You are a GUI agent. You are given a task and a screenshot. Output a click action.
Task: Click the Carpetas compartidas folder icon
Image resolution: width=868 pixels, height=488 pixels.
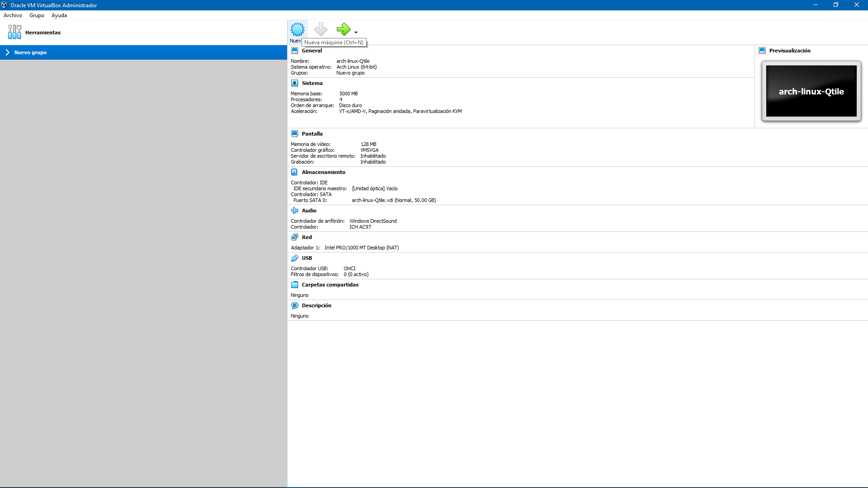pyautogui.click(x=294, y=285)
